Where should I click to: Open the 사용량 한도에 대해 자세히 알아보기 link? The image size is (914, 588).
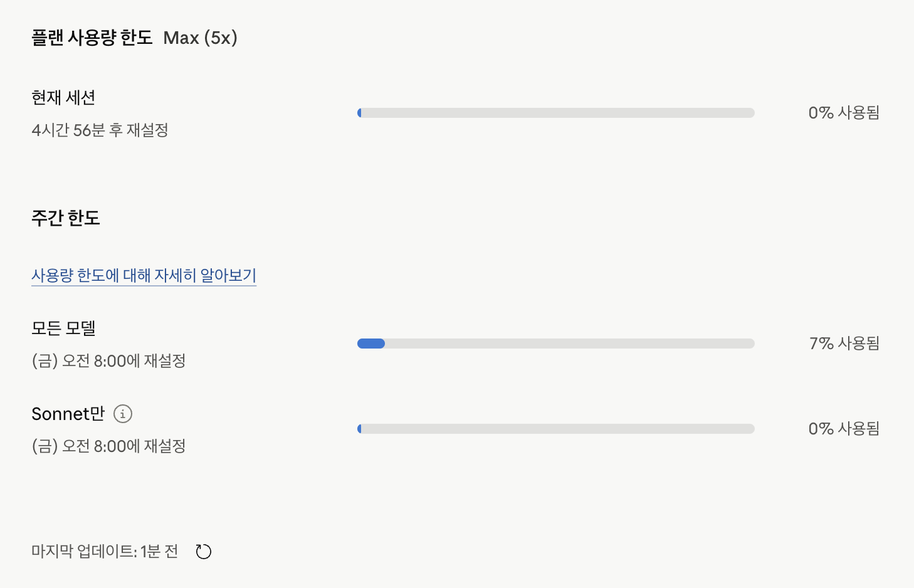tap(144, 275)
